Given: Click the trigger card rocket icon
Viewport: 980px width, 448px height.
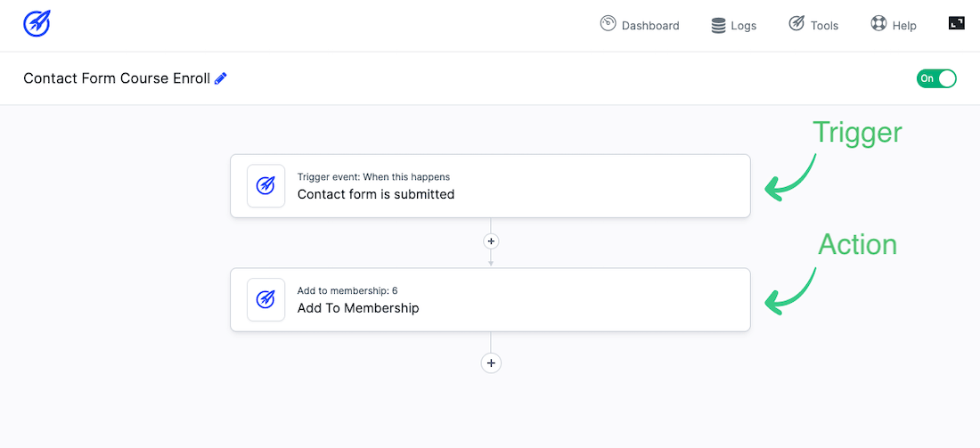Looking at the screenshot, I should point(265,185).
